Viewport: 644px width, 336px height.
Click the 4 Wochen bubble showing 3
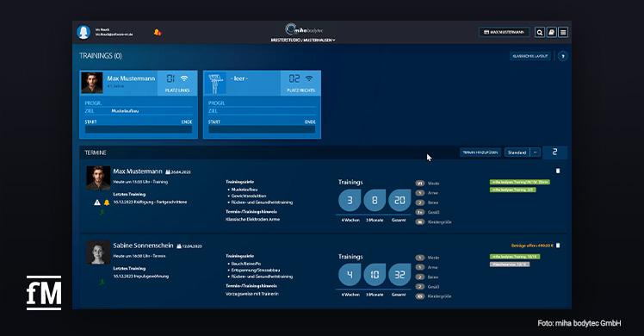coord(350,201)
